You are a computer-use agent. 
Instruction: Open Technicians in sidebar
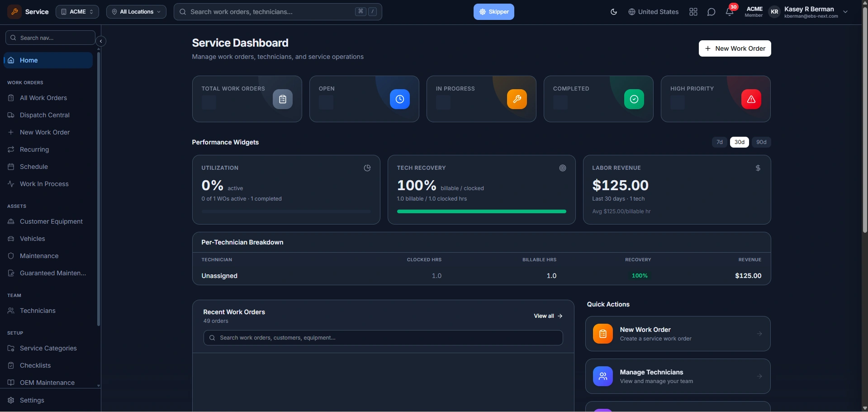tap(48, 311)
